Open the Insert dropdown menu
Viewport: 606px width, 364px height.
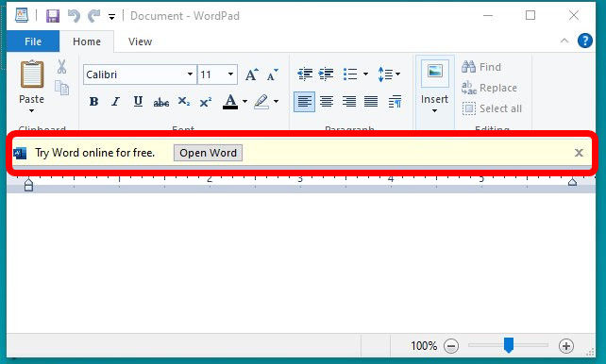434,105
